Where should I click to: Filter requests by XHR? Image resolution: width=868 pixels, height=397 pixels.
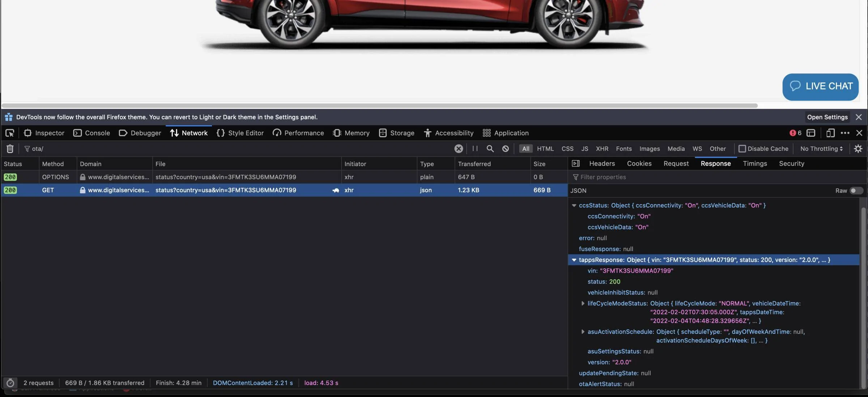[x=602, y=149]
